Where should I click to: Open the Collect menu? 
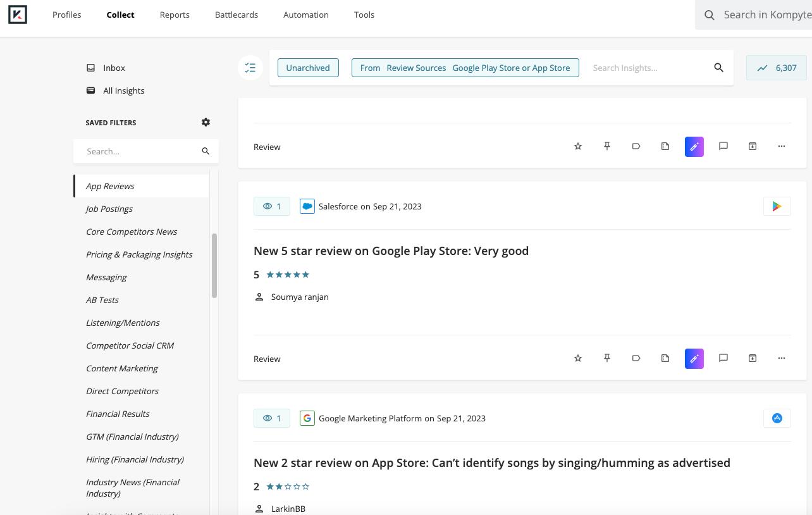(x=120, y=15)
